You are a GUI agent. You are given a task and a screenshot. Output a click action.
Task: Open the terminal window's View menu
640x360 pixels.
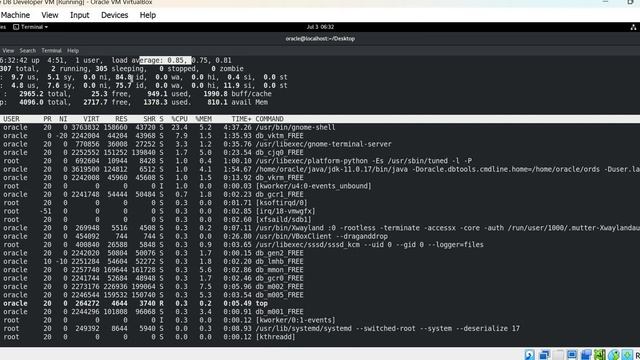[x=8, y=51]
